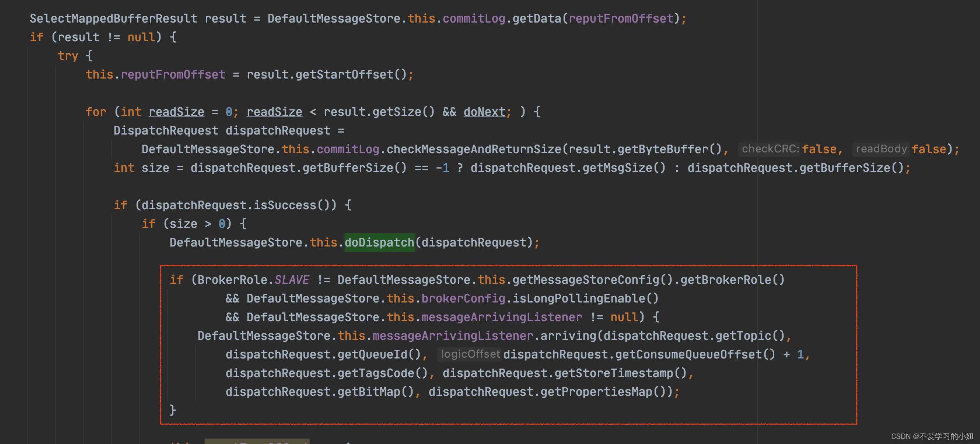
Task: Click getStoreTimestamp() argument
Action: click(621, 373)
